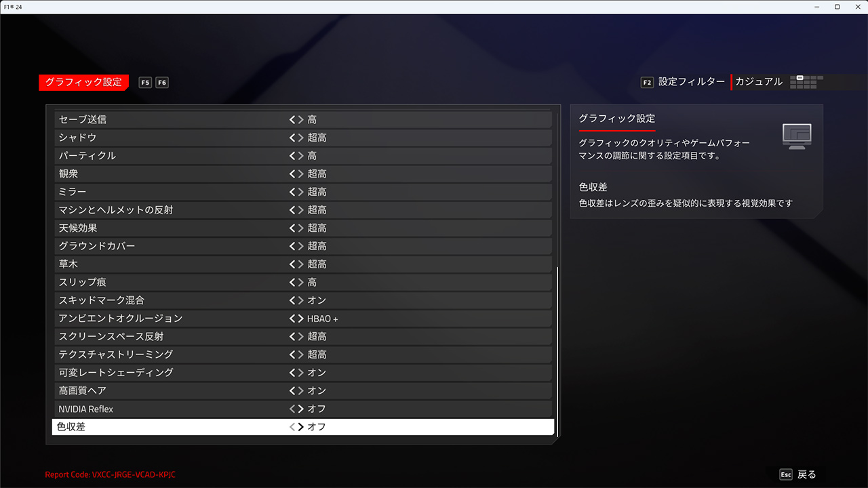Screen dimensions: 868x488
Task: Click the left arrow for 草木
Action: tap(292, 264)
